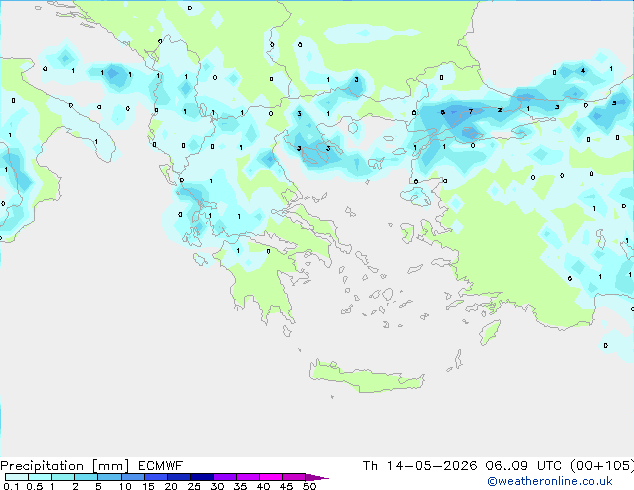634x490 pixels.
Task: Click the legend label '0.1'
Action: [x=11, y=486]
